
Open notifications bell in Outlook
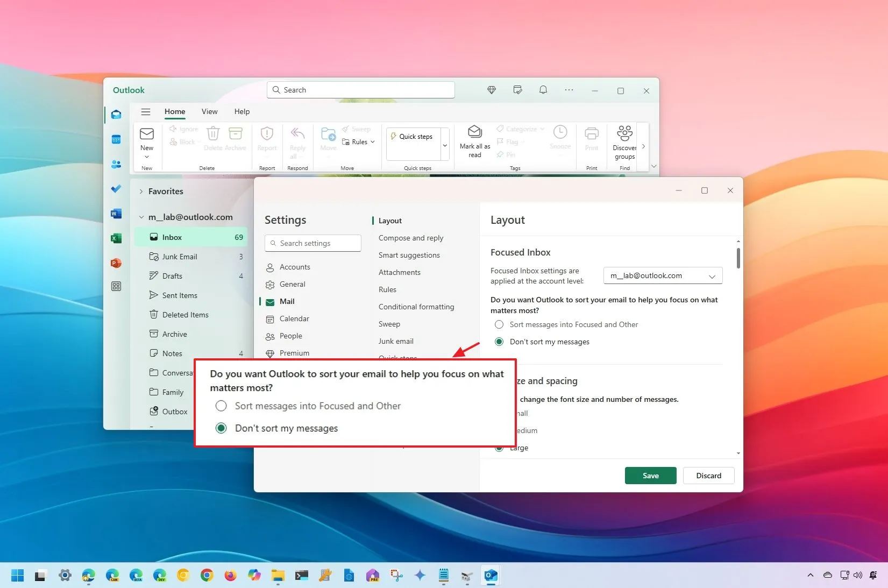(x=543, y=90)
